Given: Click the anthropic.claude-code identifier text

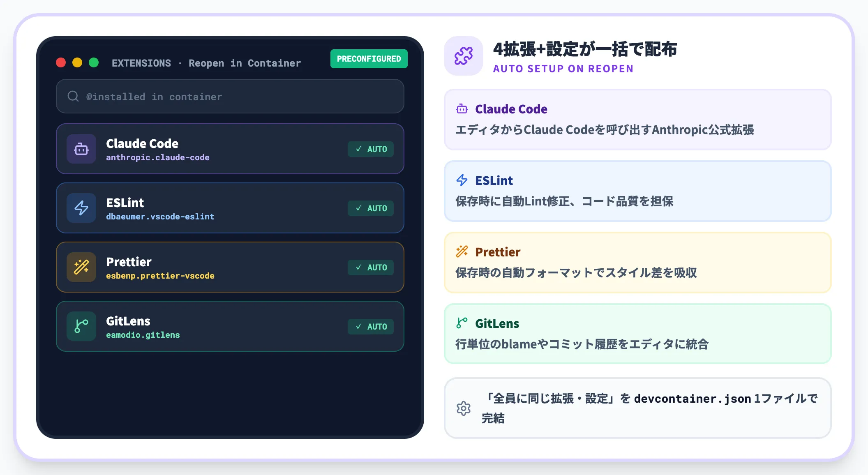Looking at the screenshot, I should tap(158, 157).
